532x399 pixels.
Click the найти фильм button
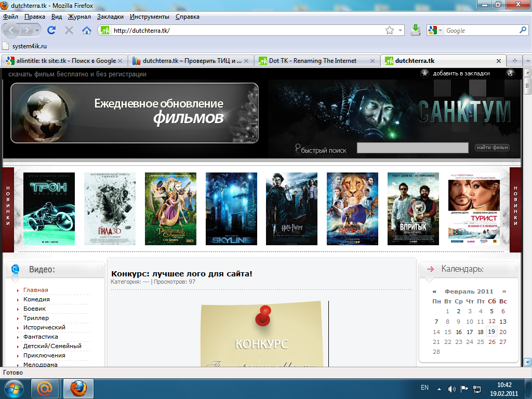tap(493, 148)
